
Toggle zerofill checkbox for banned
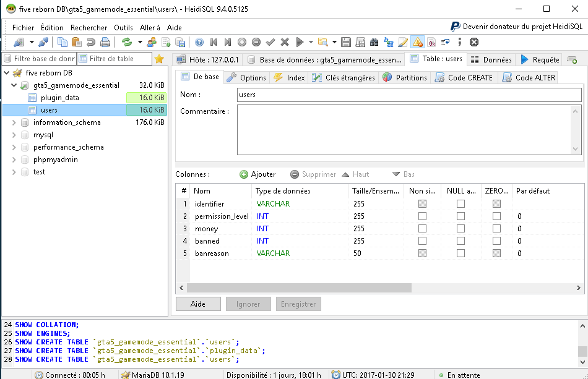click(x=496, y=241)
